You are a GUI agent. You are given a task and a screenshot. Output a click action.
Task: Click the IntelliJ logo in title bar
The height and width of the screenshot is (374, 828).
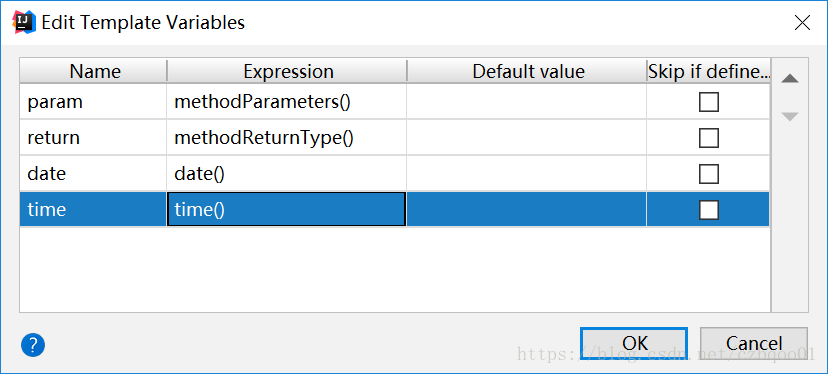point(23,23)
